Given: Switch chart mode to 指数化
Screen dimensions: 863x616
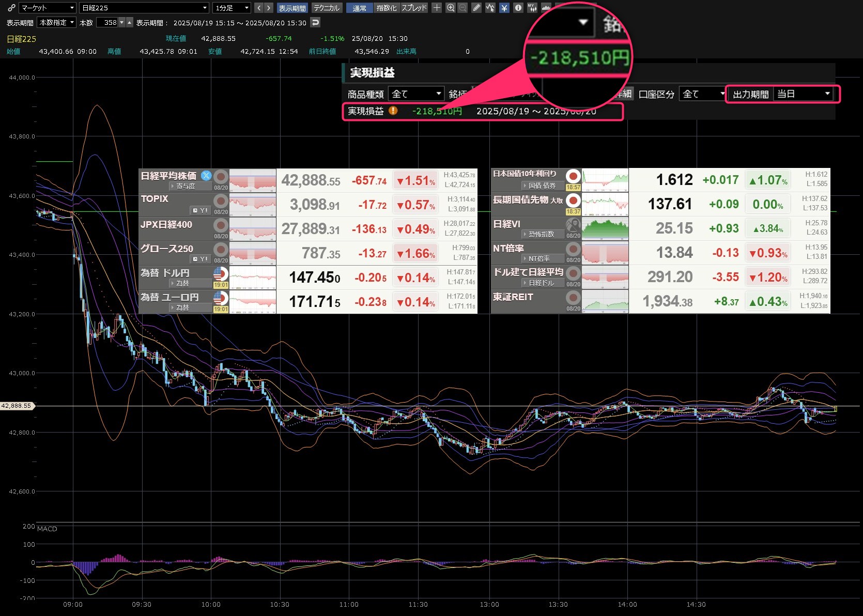Looking at the screenshot, I should pos(387,8).
